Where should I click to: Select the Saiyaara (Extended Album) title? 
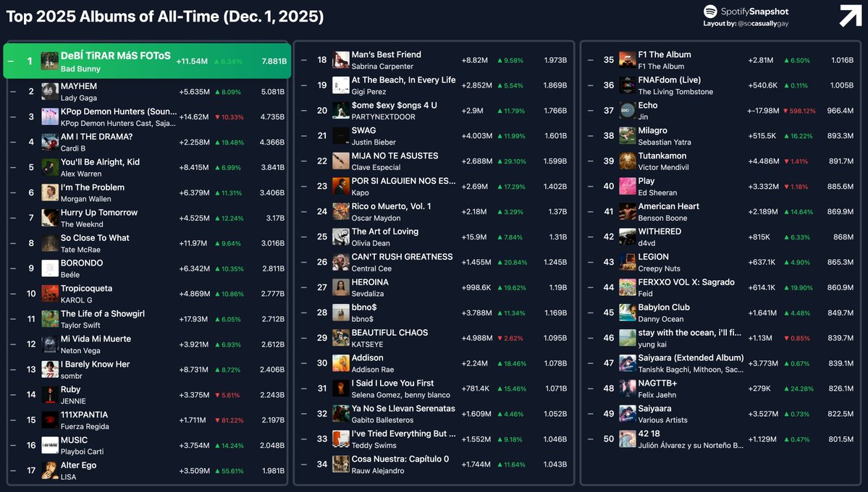(x=691, y=358)
